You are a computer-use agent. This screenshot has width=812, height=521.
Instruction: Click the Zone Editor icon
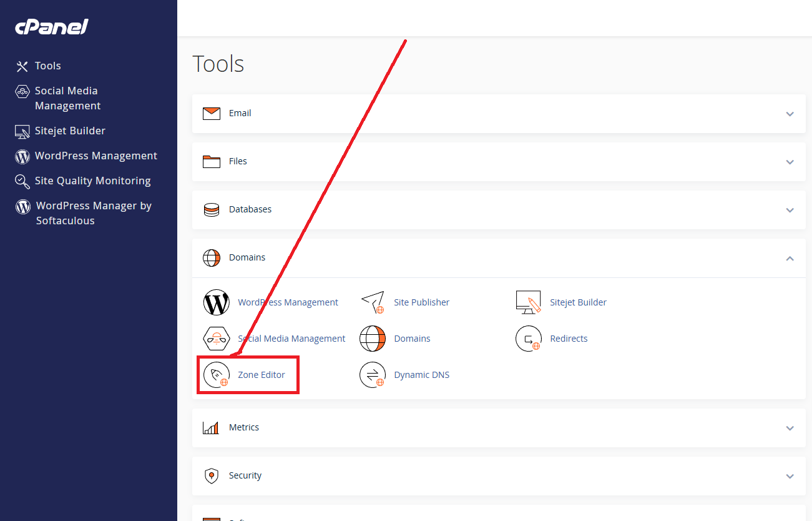(x=217, y=375)
